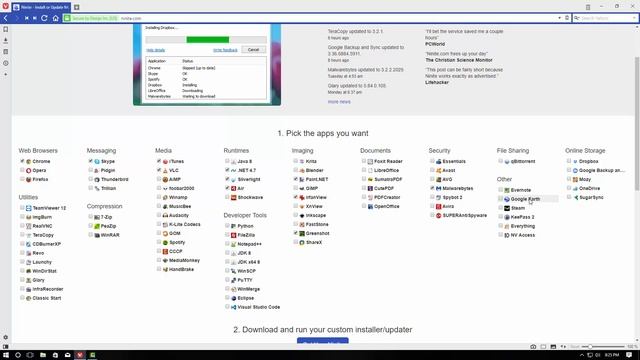The image size is (640, 360).
Task: Check the Firefox checkbox
Action: [x=22, y=179]
